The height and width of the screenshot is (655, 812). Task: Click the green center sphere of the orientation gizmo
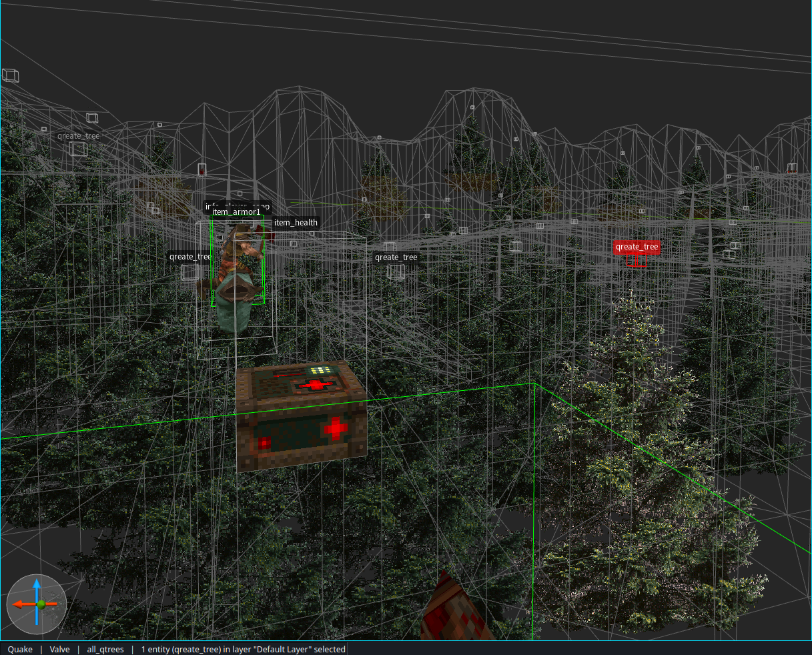[41, 604]
